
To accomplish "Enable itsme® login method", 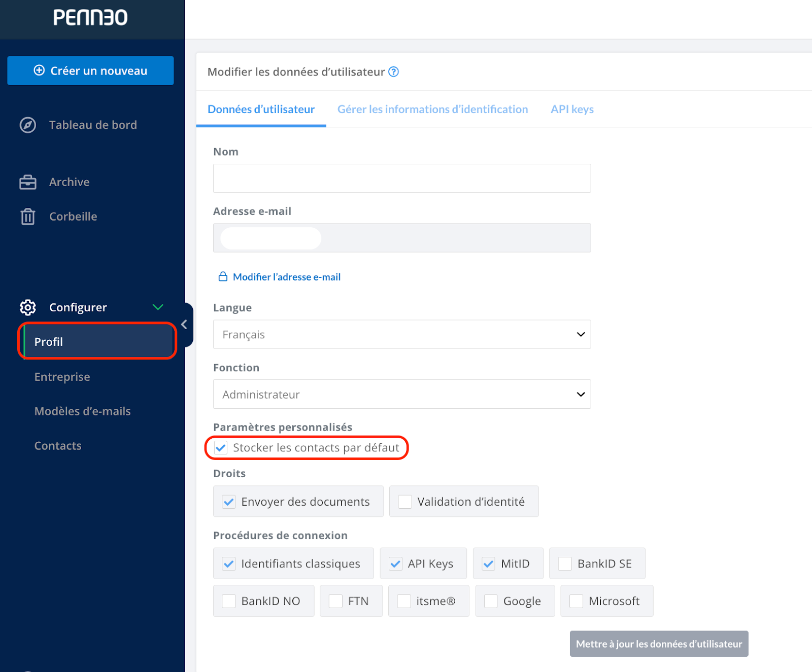I will pyautogui.click(x=404, y=602).
